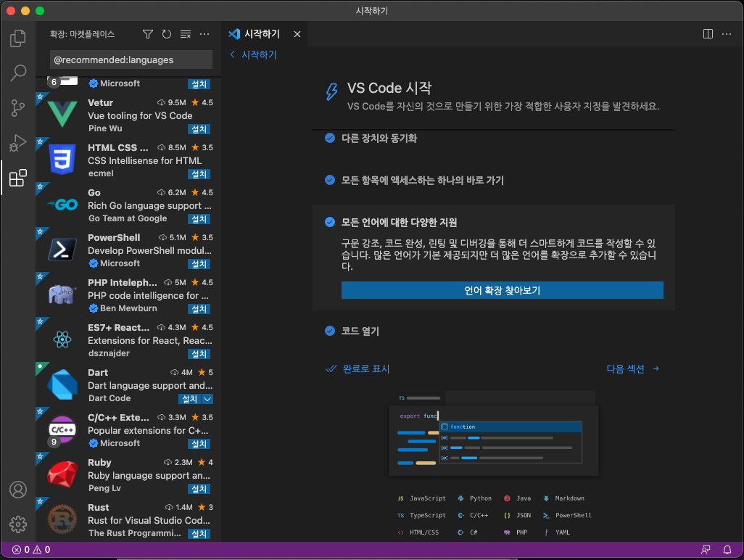Open the ES7+ React extension icon

pyautogui.click(x=62, y=339)
